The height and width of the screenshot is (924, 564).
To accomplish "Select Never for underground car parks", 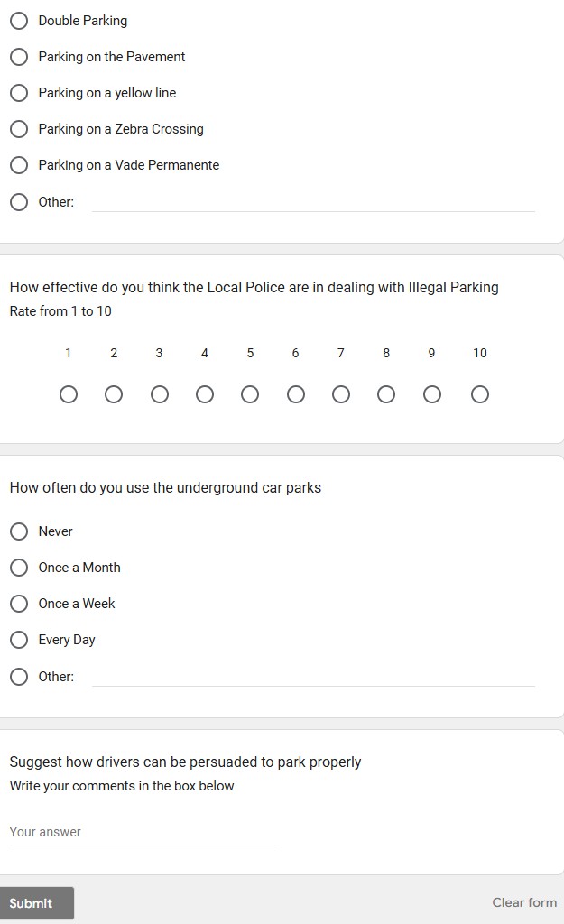I will 19,531.
